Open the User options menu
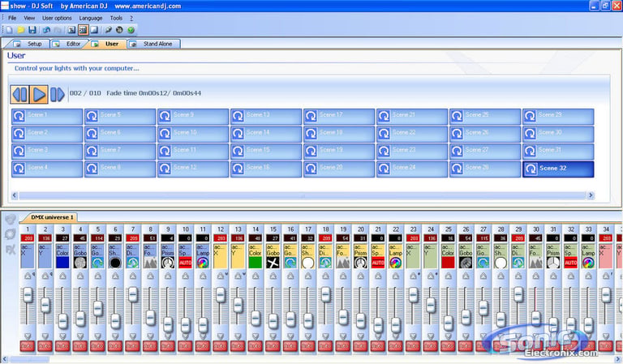623x364 pixels. (57, 18)
